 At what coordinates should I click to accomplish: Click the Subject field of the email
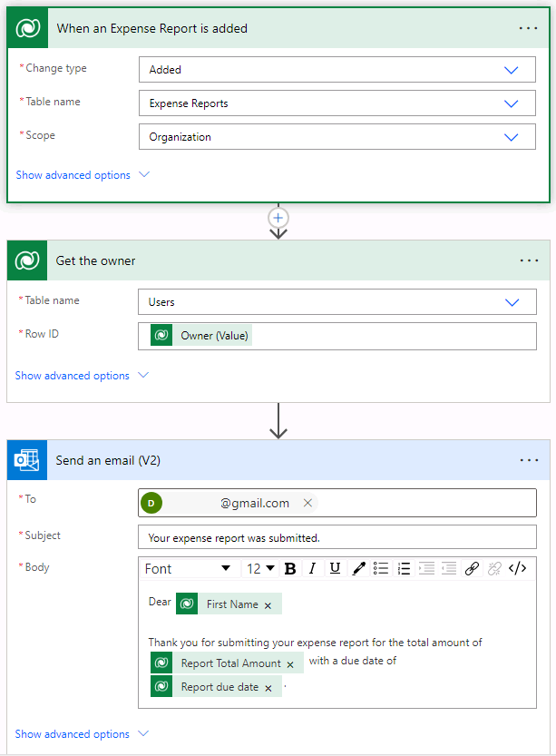point(337,537)
